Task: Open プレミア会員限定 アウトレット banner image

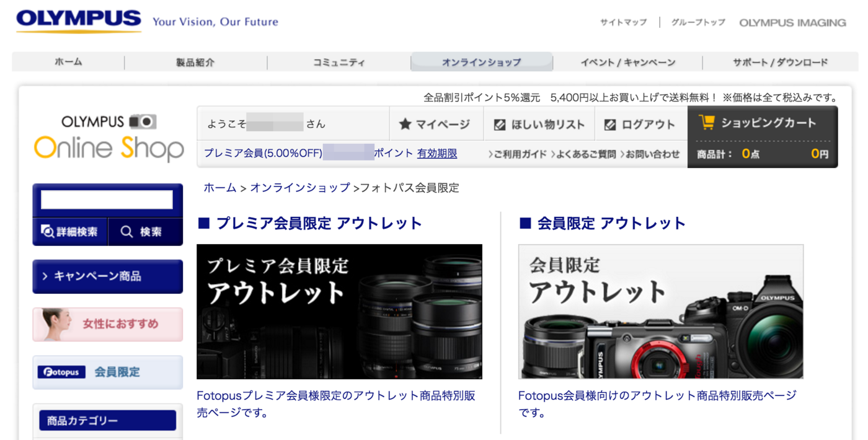Action: 339,311
